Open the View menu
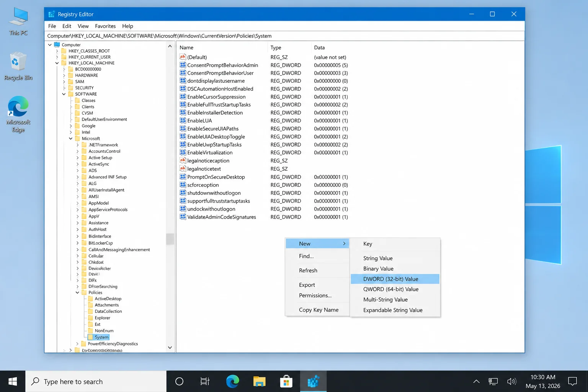 (x=83, y=26)
